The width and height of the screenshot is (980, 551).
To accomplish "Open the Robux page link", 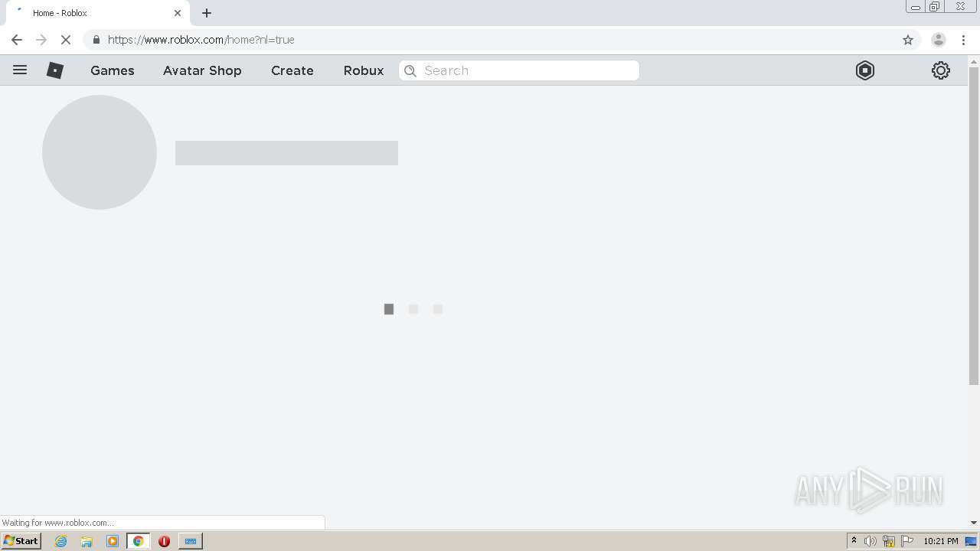I will point(364,70).
